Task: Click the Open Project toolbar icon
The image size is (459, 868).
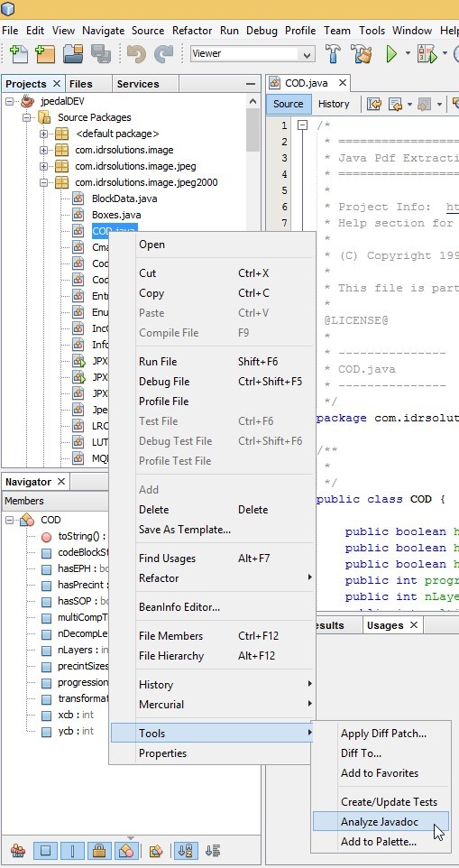Action: point(72,54)
